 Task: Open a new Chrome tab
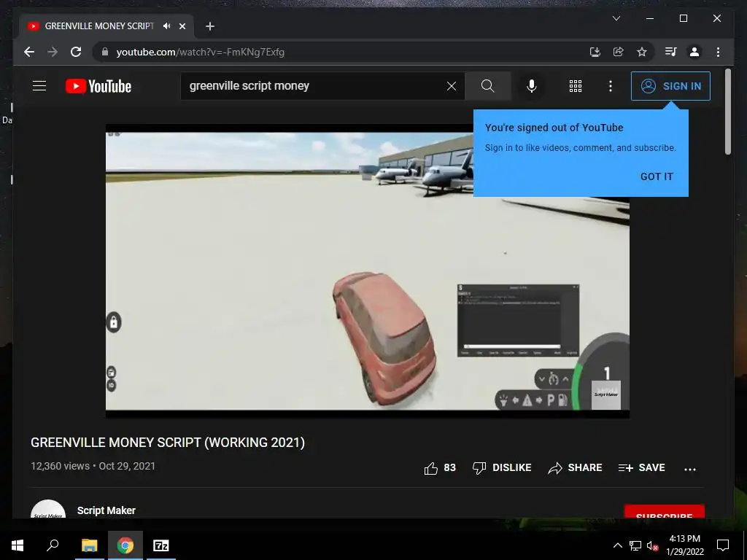(209, 26)
